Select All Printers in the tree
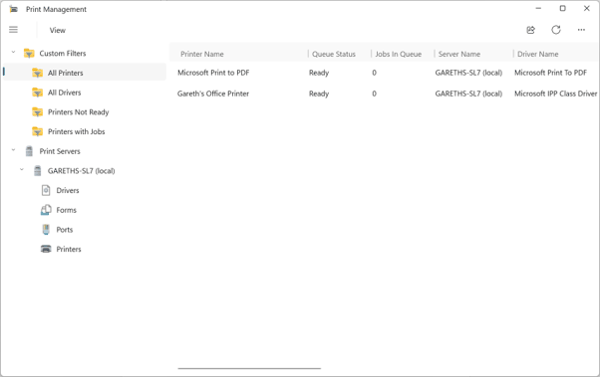The width and height of the screenshot is (600, 377). coord(65,73)
